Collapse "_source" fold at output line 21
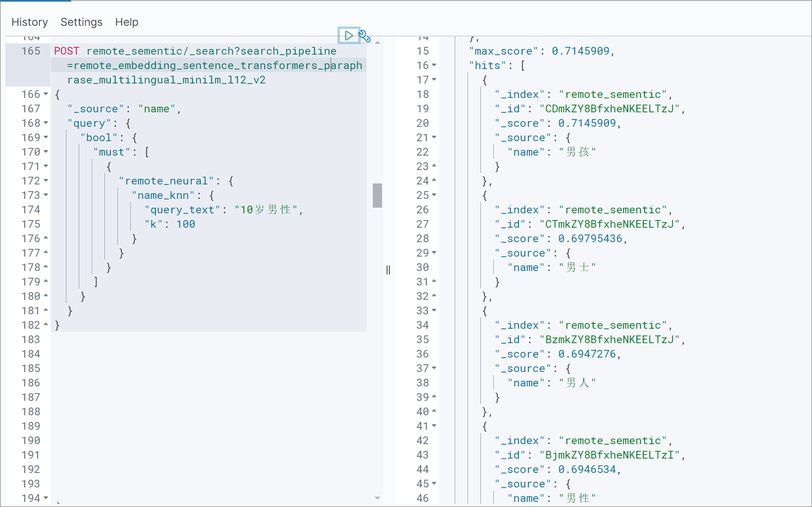The width and height of the screenshot is (812, 507). [434, 138]
